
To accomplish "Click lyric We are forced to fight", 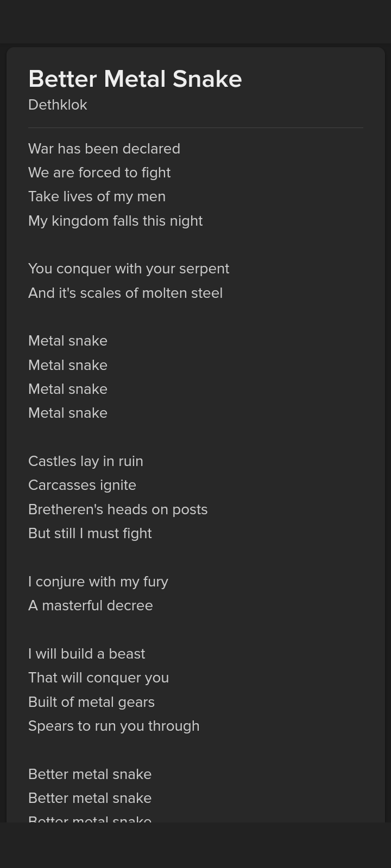I will tap(99, 173).
